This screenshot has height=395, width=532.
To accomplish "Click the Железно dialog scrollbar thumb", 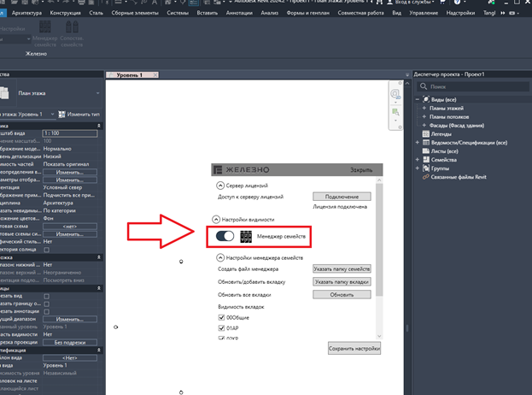I will (x=379, y=239).
